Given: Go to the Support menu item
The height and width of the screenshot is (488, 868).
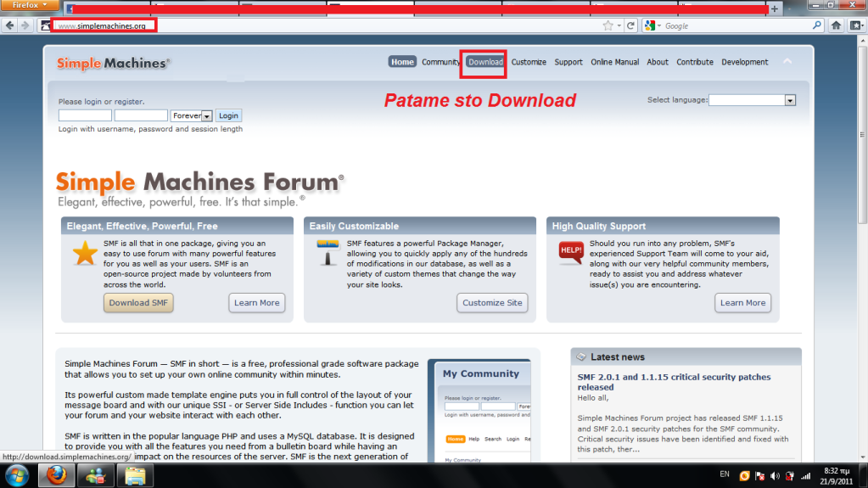Looking at the screenshot, I should point(568,62).
